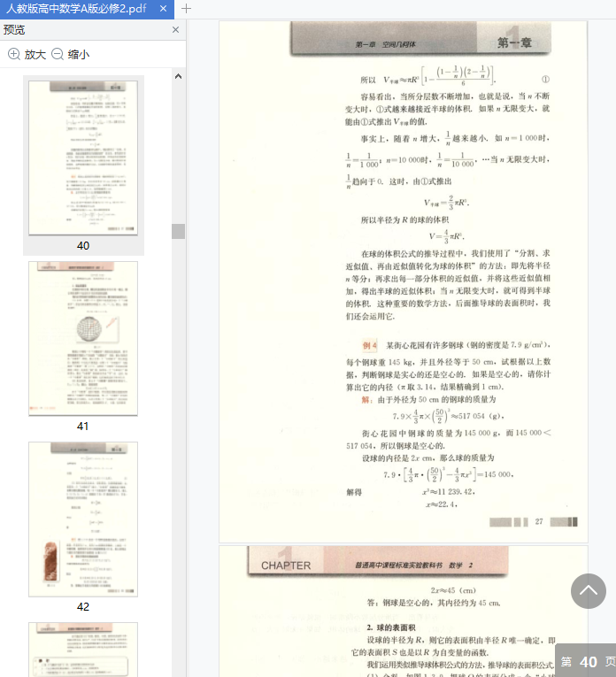Click the page label 41 under thumbnail
Viewport: 616px width, 677px height.
[x=83, y=427]
